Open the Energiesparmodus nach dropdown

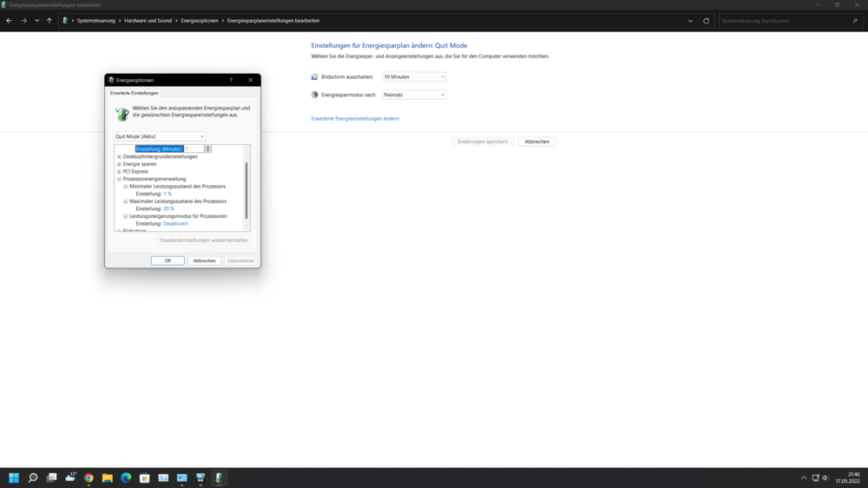click(x=414, y=95)
